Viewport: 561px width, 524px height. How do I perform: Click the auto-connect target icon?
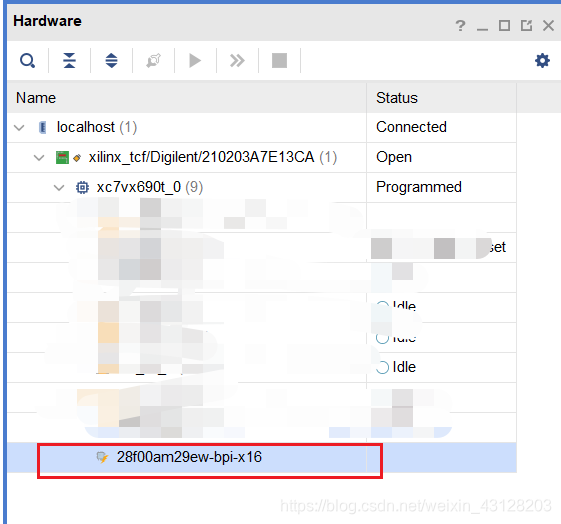point(153,60)
